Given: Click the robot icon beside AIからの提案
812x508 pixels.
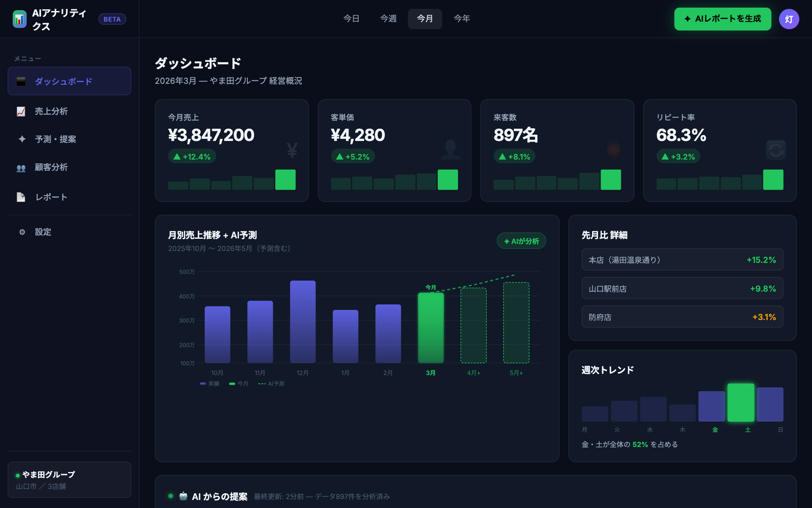Looking at the screenshot, I should (183, 497).
